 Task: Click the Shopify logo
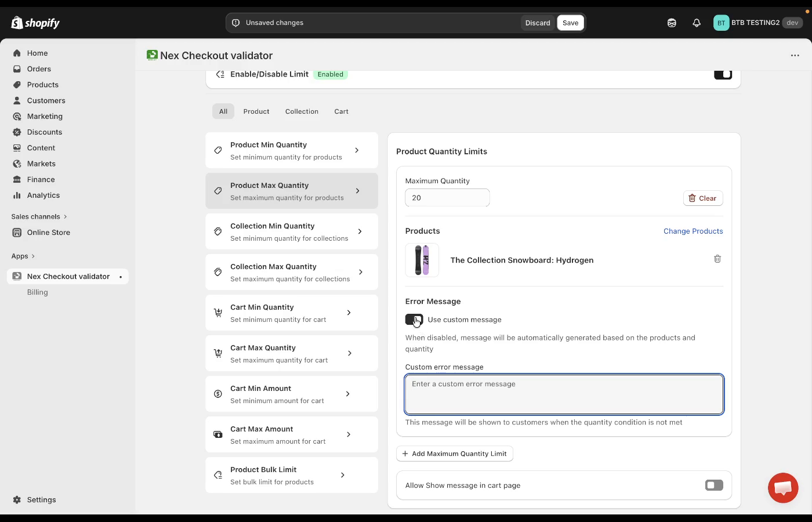point(35,23)
